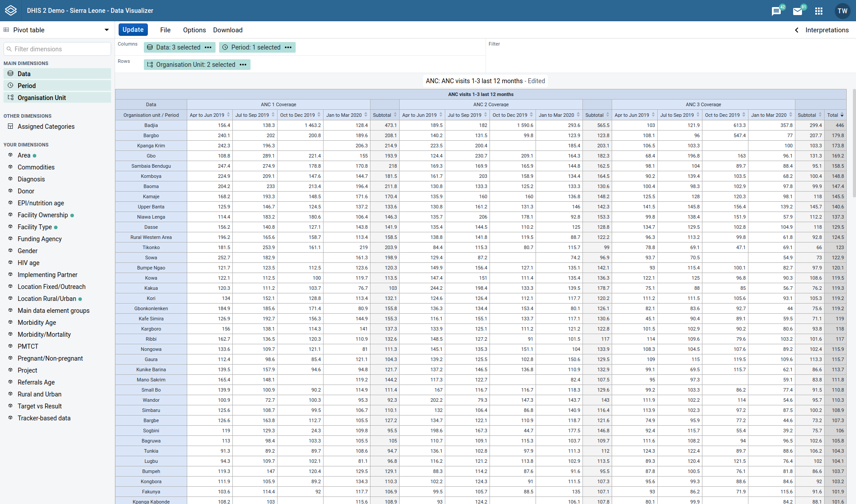Click the Period chip three-dots menu
The image size is (856, 504).
(288, 47)
